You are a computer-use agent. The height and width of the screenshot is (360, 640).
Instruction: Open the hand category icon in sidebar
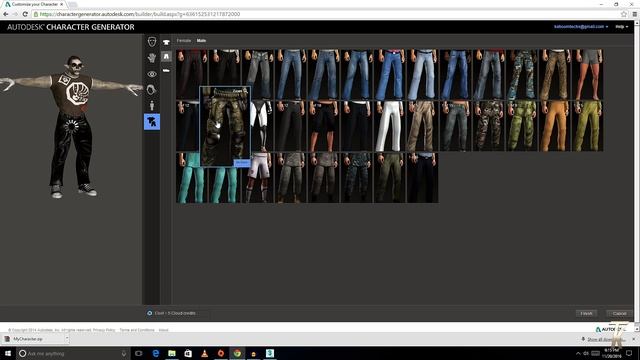click(152, 58)
